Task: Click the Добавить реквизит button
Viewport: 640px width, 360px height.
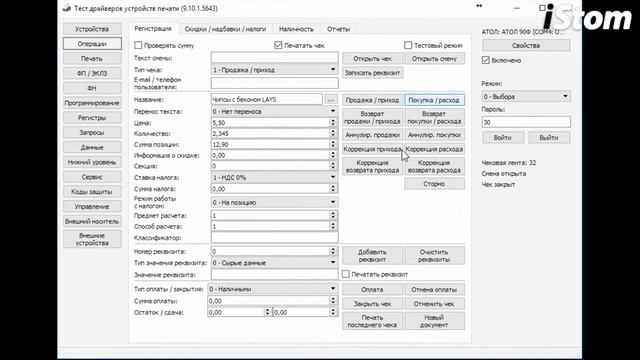Action: click(372, 256)
